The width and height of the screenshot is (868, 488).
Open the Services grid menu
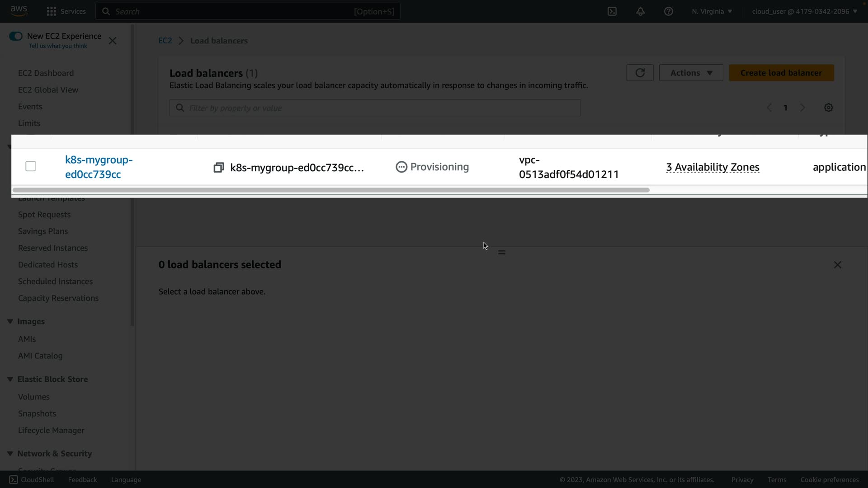pyautogui.click(x=52, y=11)
